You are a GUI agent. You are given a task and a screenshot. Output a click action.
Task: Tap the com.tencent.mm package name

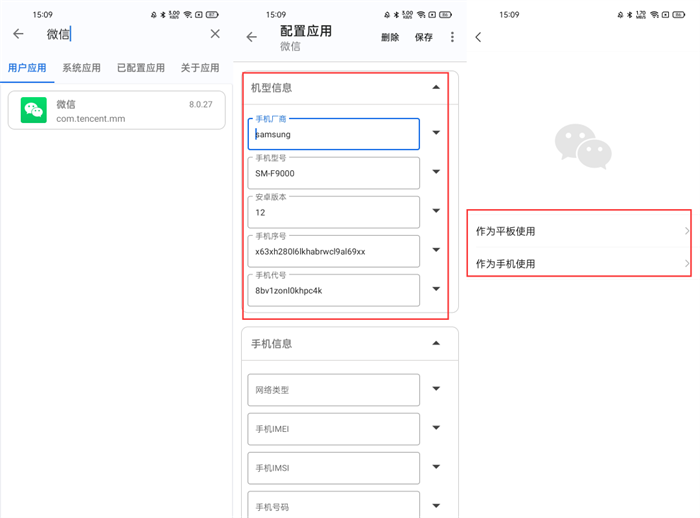point(91,119)
